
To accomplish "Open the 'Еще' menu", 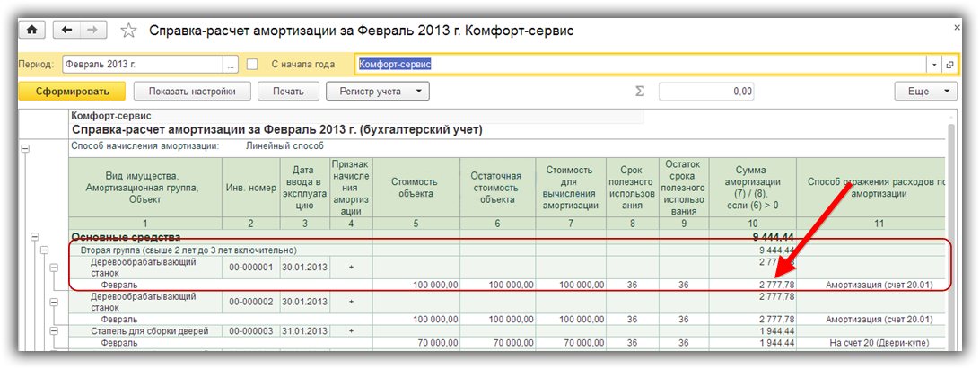I will pos(924,92).
